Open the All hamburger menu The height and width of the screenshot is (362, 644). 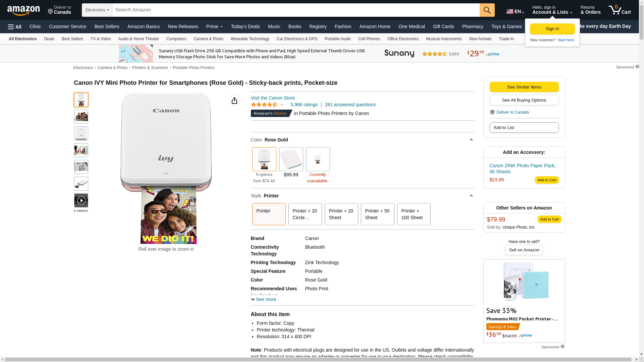[15, 27]
